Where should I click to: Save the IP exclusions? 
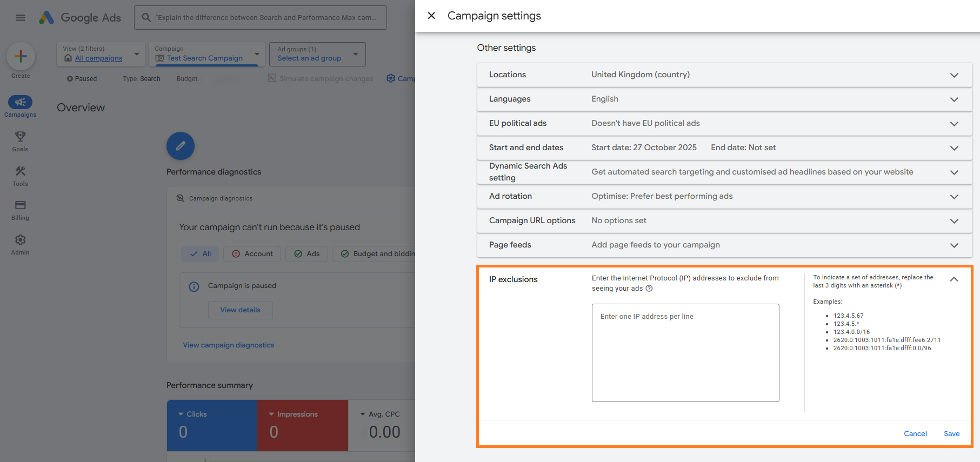pyautogui.click(x=951, y=433)
